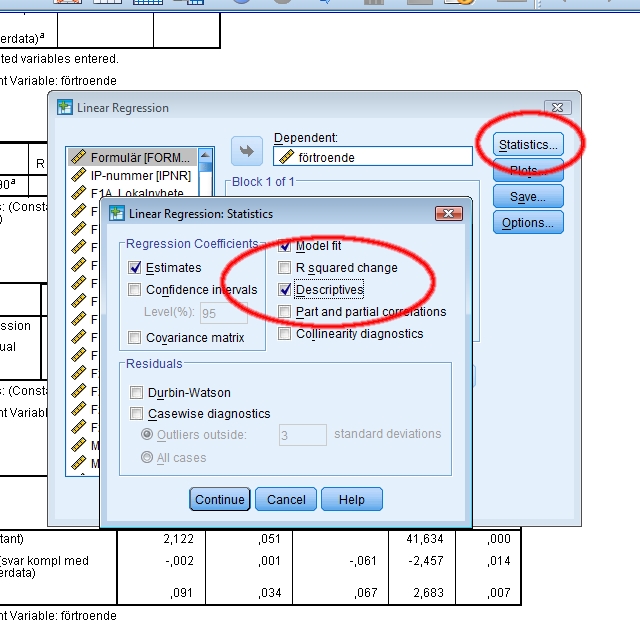Click the Dependent variable field
The image size is (640, 640).
pyautogui.click(x=372, y=157)
